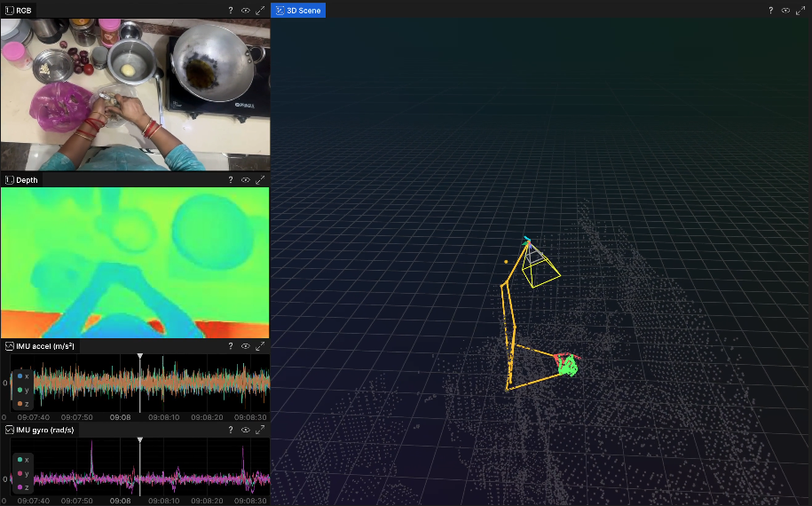Image resolution: width=812 pixels, height=506 pixels.
Task: Click the 09:08 tick on accel time axis
Action: (x=120, y=417)
